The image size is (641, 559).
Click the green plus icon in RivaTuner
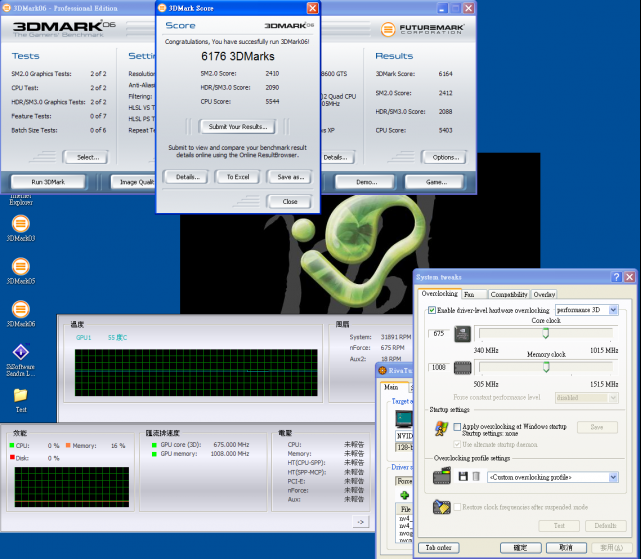[x=404, y=495]
